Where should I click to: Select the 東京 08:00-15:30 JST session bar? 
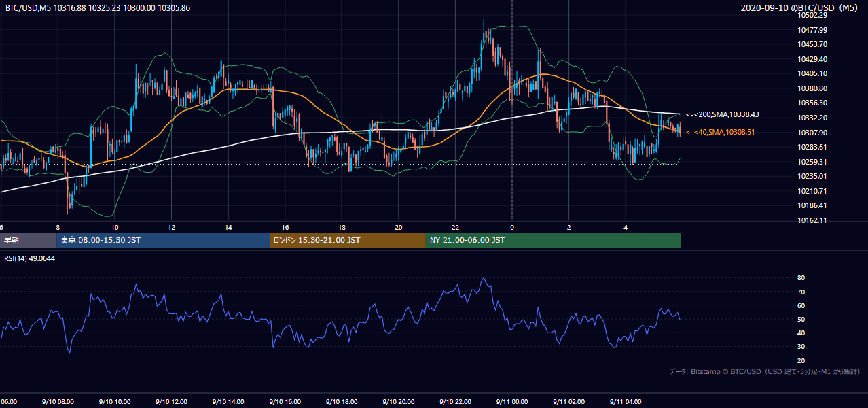tap(163, 240)
